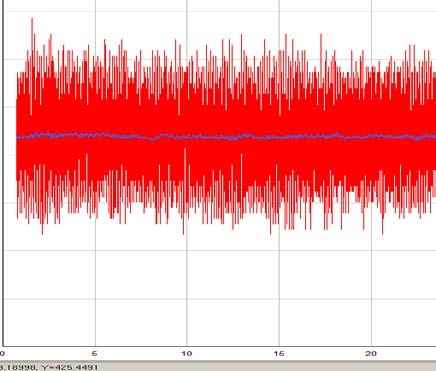Click the tall upward red spike near x=17
The image size is (436, 371).
tap(321, 35)
